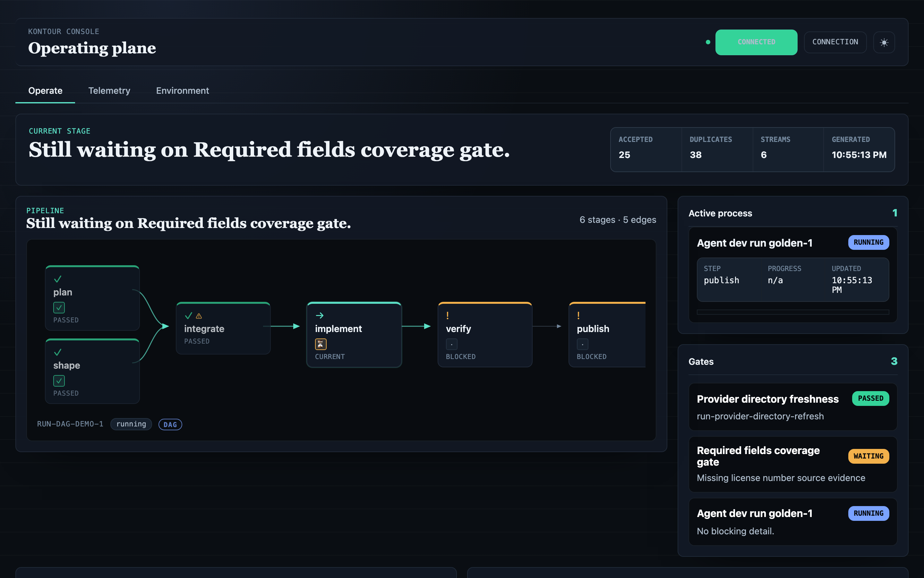This screenshot has width=924, height=578.
Task: Click the hourglass icon in implement stage
Action: tap(321, 344)
